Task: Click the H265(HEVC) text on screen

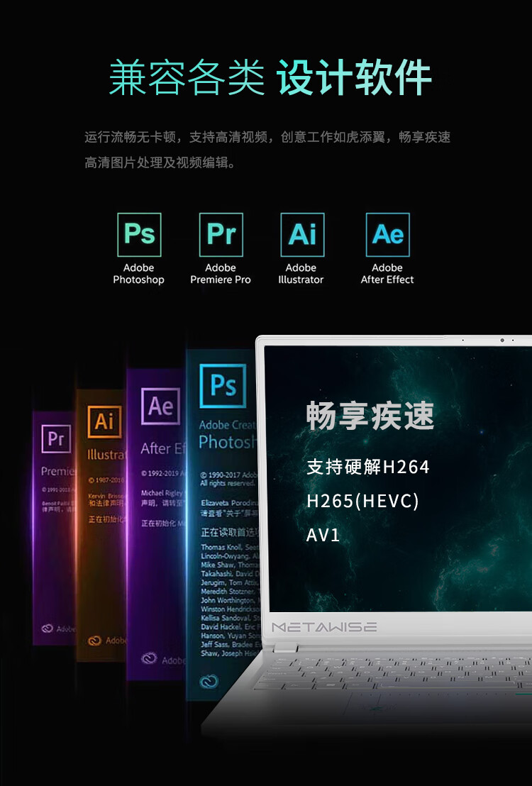Action: (362, 501)
